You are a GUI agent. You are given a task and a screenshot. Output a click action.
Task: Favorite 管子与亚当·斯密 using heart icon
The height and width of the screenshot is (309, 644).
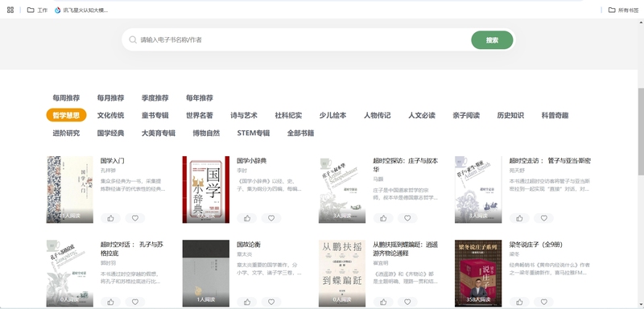coord(544,218)
